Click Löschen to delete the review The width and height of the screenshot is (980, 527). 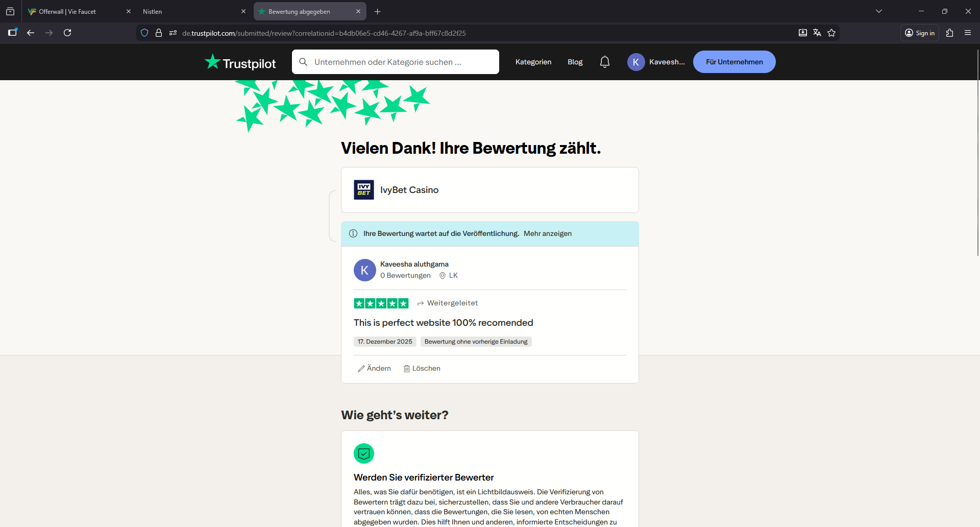pyautogui.click(x=422, y=368)
